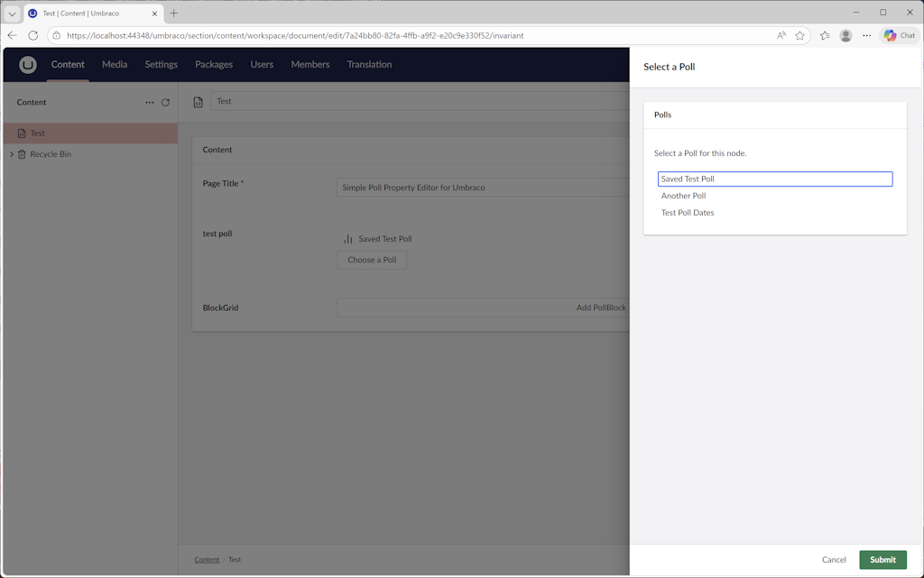Screen dimensions: 924x578
Task: Click the Choose a Poll button
Action: click(371, 260)
